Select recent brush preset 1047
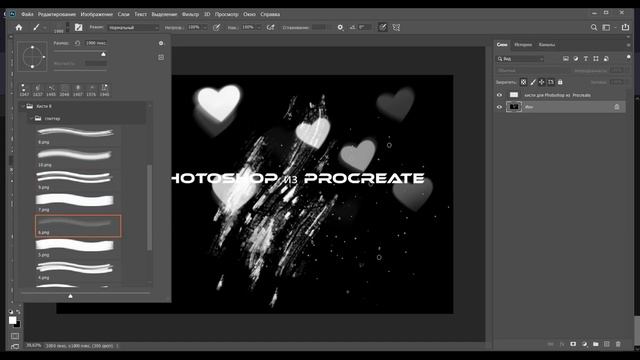 24,90
